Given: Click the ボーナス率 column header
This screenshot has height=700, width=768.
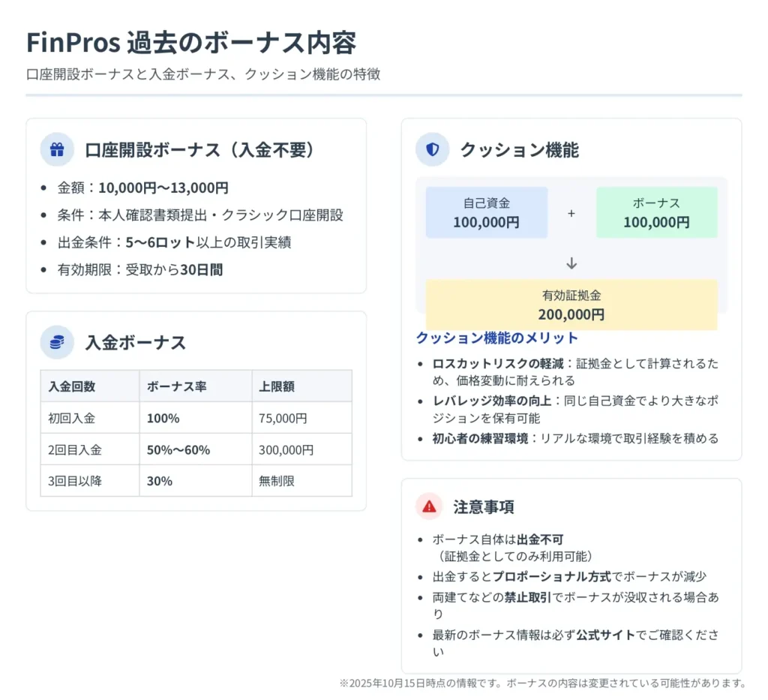Looking at the screenshot, I should pos(176,386).
